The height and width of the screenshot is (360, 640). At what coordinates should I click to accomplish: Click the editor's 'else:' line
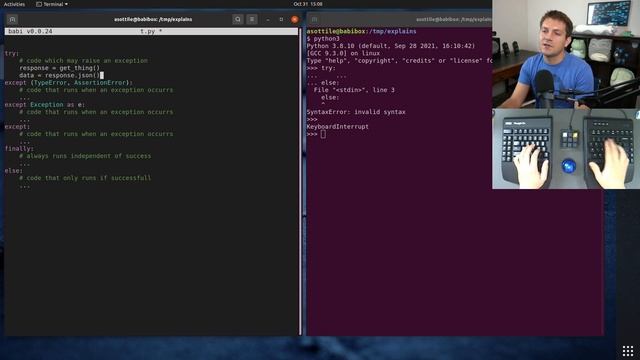(x=13, y=171)
